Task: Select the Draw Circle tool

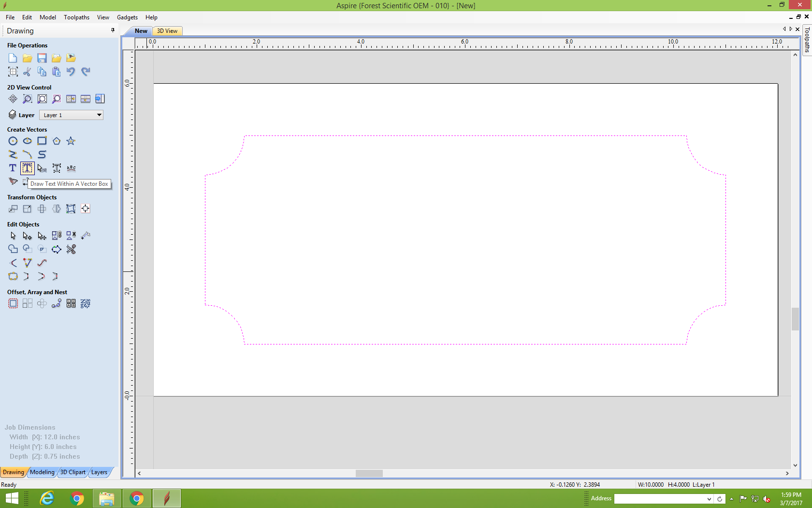Action: click(13, 141)
